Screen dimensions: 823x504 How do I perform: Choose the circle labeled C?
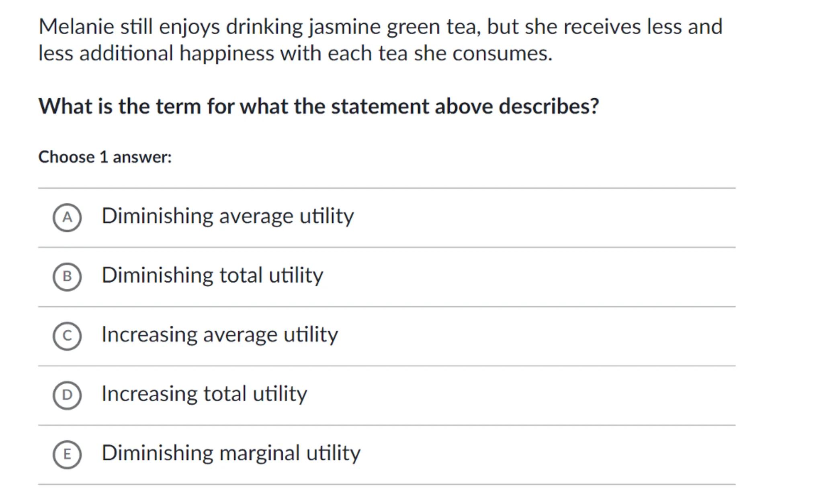(67, 336)
